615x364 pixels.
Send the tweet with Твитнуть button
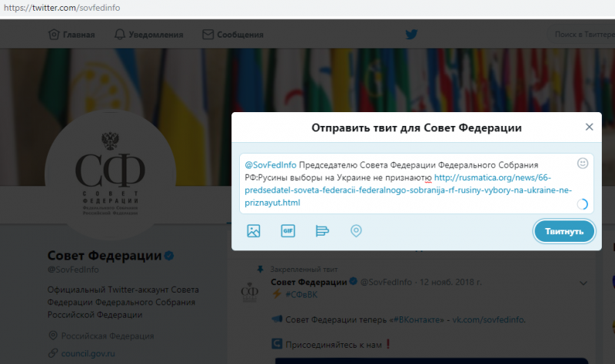pos(564,232)
